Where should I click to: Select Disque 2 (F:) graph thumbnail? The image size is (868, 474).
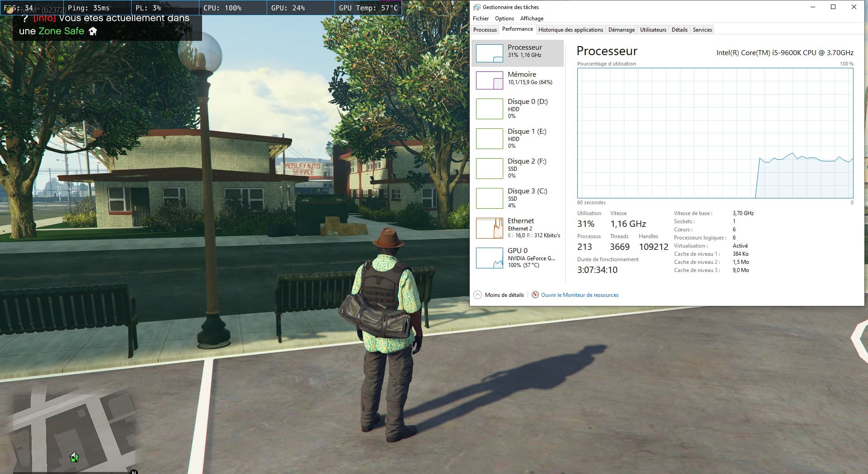point(490,169)
